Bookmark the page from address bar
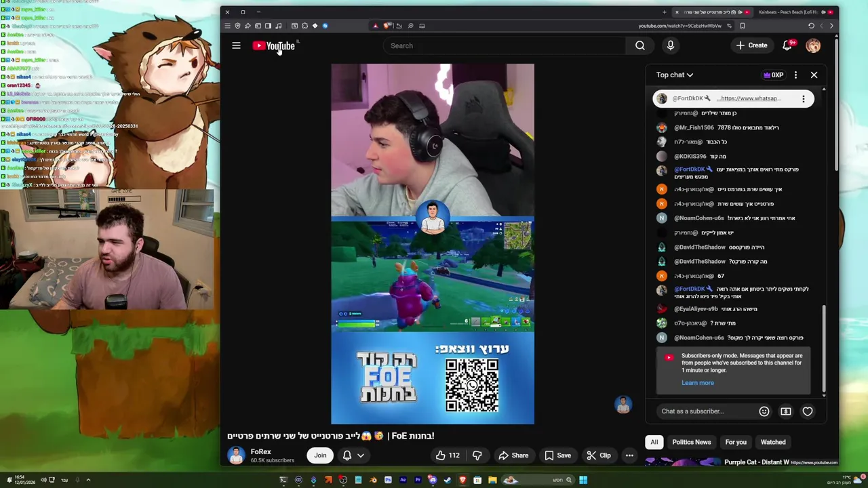Viewport: 868px width, 488px height. 742,26
